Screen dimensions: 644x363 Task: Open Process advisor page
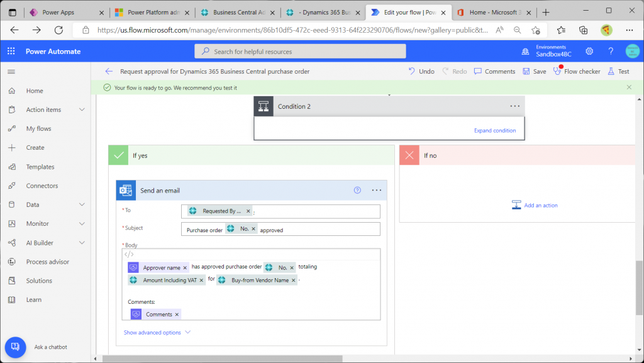(x=48, y=262)
